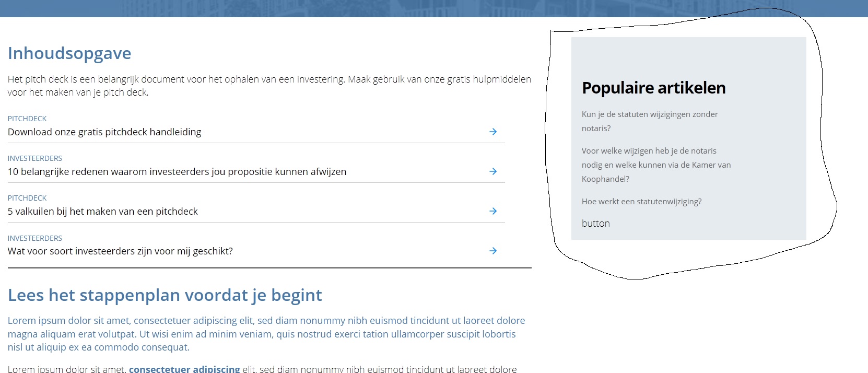Follow the bold consectetuer adipiscing link

[x=184, y=369]
